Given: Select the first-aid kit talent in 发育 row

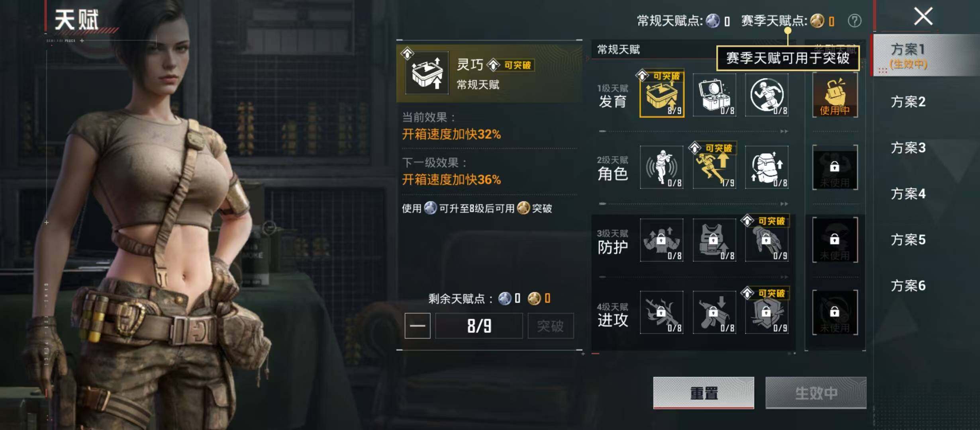Looking at the screenshot, I should [714, 95].
